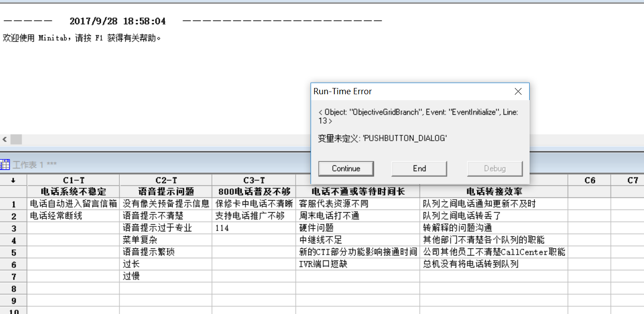Click the 欢迎使用 Minitab welcome line

[82, 38]
